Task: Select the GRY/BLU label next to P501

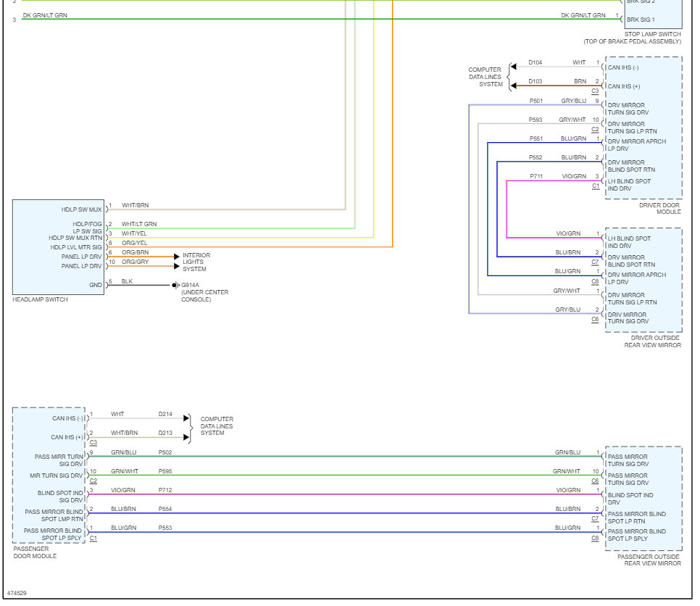Action: coord(574,101)
